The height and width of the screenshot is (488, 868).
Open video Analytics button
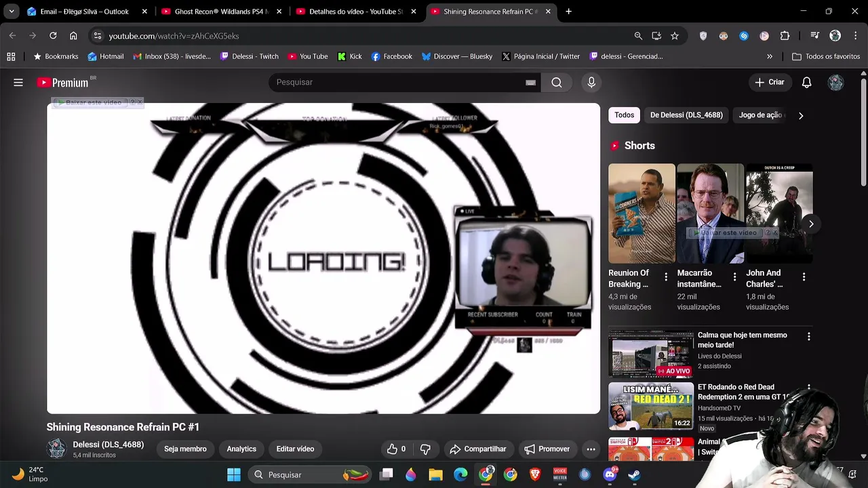[x=241, y=449]
